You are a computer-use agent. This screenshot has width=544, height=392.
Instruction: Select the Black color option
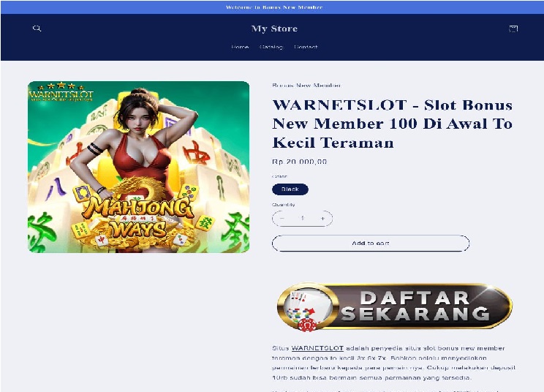[290, 189]
